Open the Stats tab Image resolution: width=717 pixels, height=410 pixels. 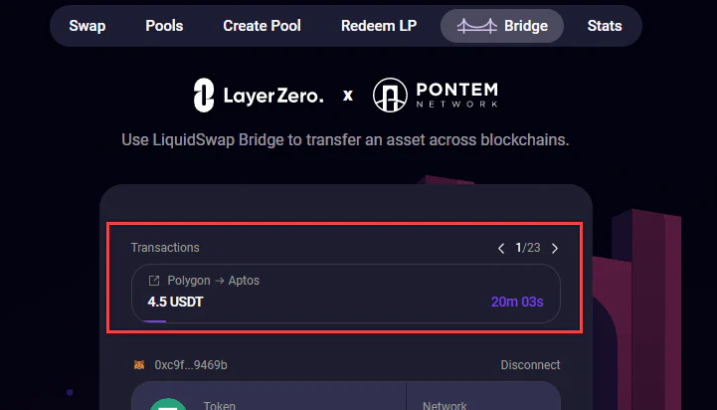[605, 26]
